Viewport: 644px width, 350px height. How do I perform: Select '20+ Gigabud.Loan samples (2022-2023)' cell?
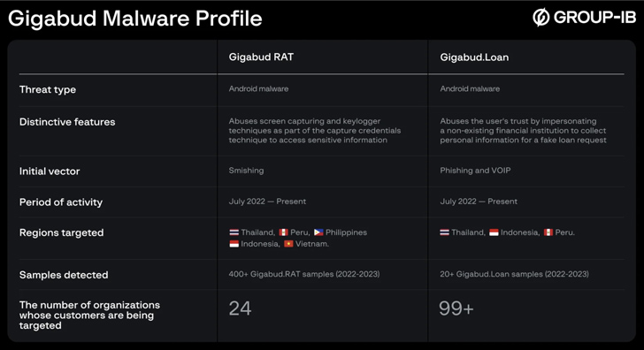point(514,274)
